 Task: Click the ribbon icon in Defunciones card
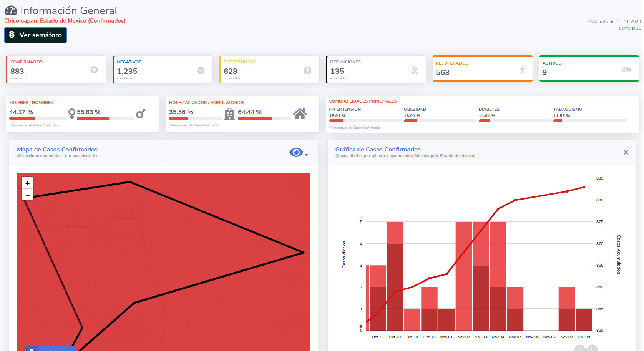(x=415, y=70)
